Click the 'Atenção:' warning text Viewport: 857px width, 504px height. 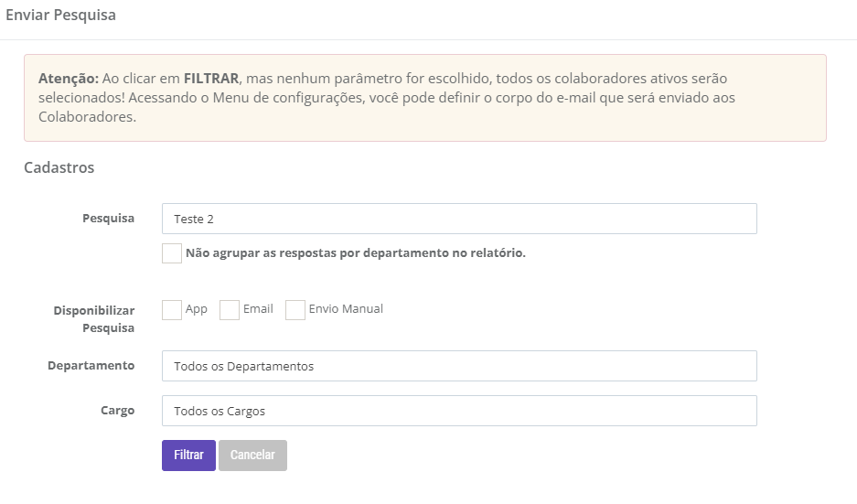point(69,78)
